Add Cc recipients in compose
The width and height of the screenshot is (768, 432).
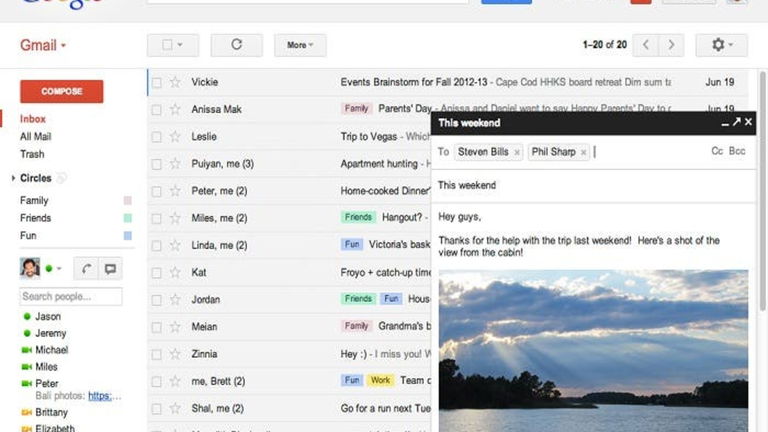coord(717,151)
